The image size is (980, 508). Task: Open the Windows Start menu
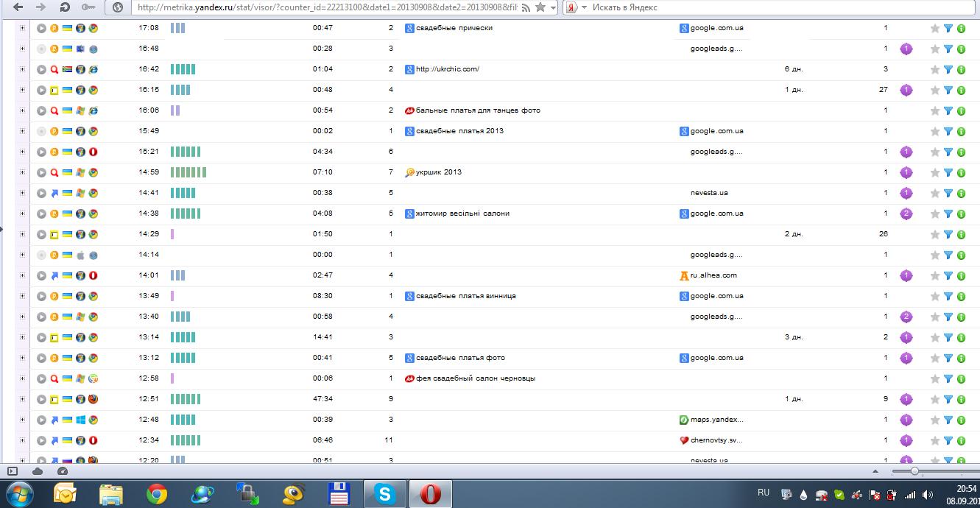point(19,493)
